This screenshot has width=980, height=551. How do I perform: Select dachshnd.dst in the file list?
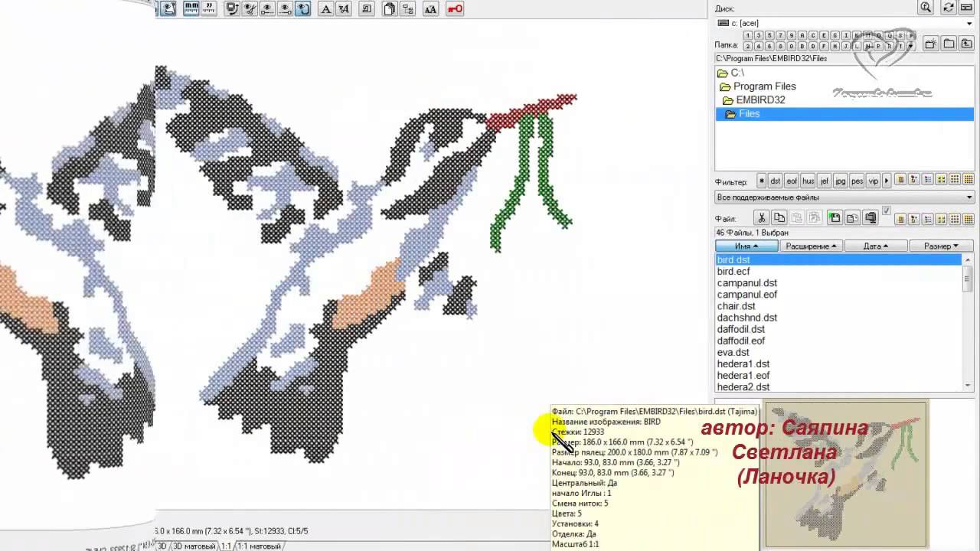coord(747,318)
